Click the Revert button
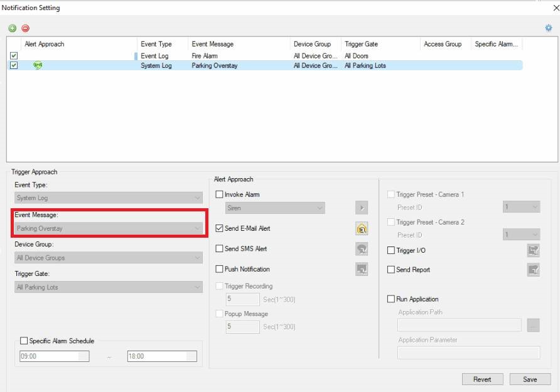Screen dimensions: 560x392 click(x=482, y=379)
